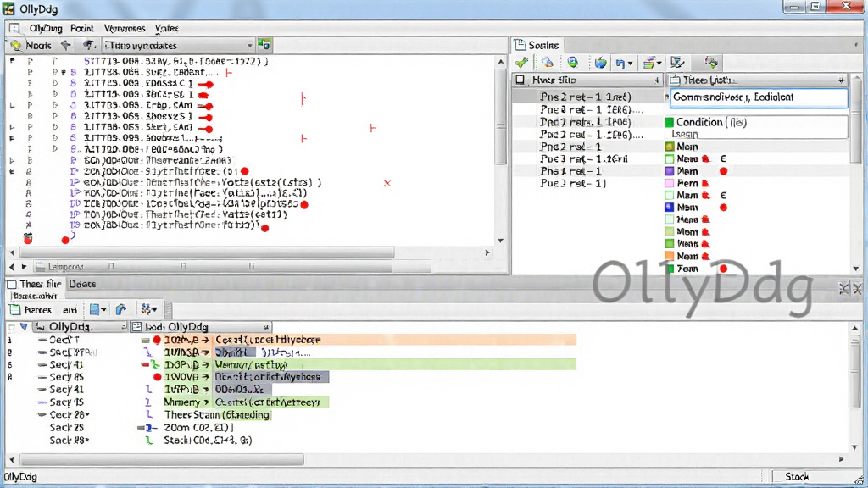
Task: Click the red flag icon beside the orange Mem swatch
Action: pyautogui.click(x=706, y=256)
